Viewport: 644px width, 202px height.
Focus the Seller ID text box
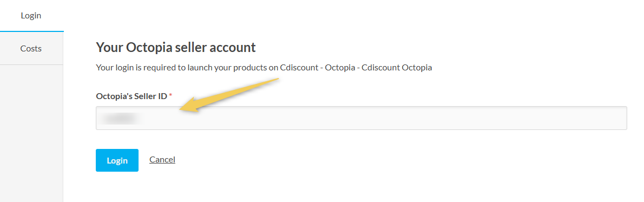click(x=361, y=118)
